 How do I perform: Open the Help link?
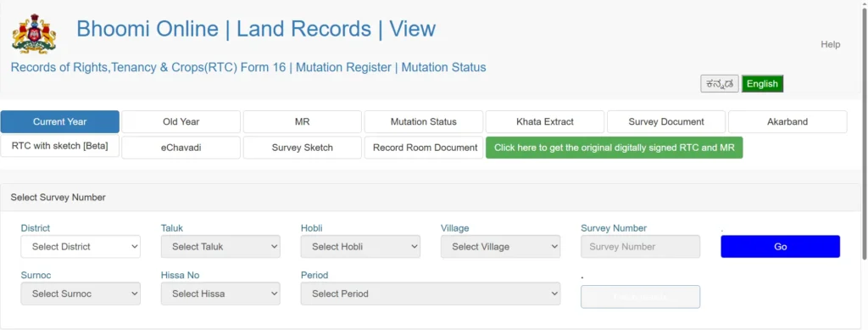830,44
